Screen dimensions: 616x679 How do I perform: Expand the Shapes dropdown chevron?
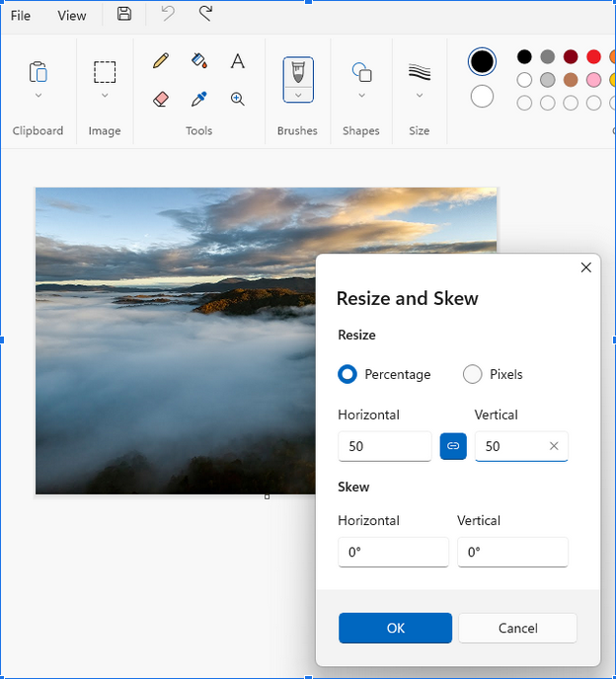[x=361, y=96]
